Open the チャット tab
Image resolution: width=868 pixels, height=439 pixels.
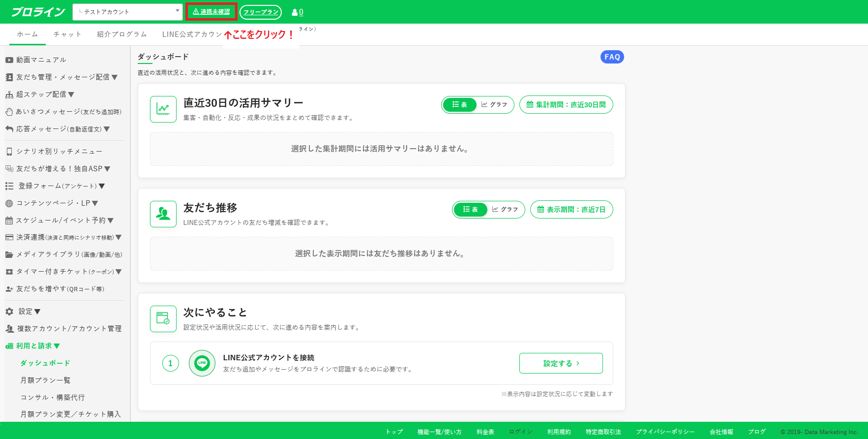click(67, 34)
